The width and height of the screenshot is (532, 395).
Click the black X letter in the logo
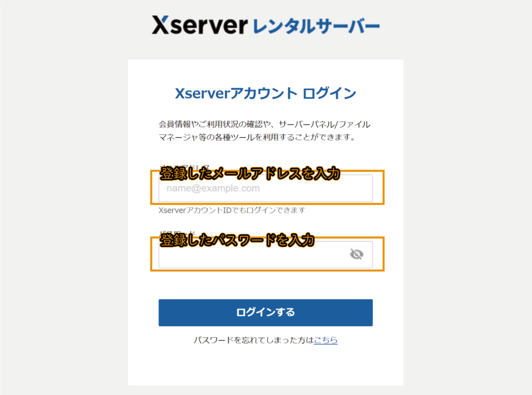tap(160, 25)
